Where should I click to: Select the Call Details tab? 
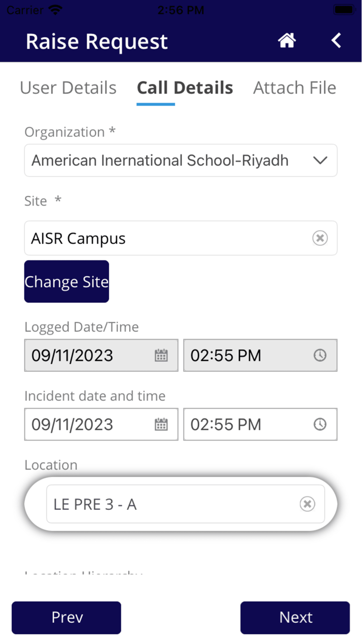pyautogui.click(x=185, y=88)
